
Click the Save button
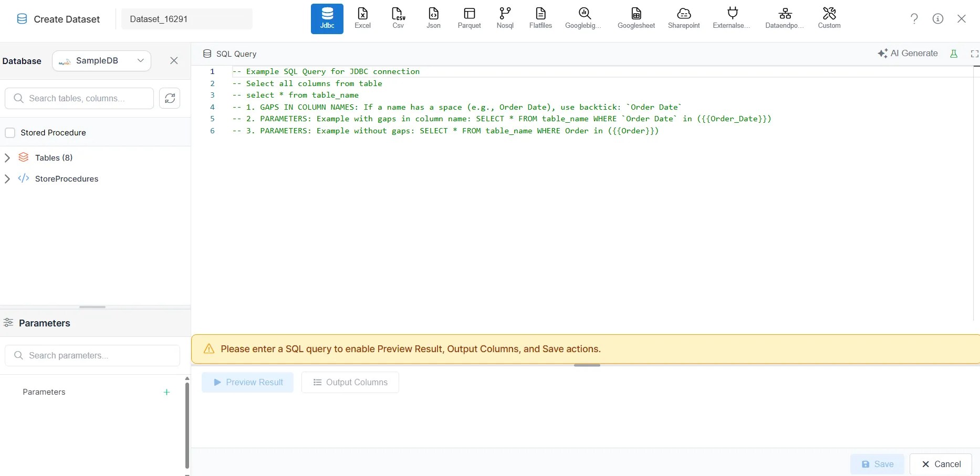click(877, 464)
